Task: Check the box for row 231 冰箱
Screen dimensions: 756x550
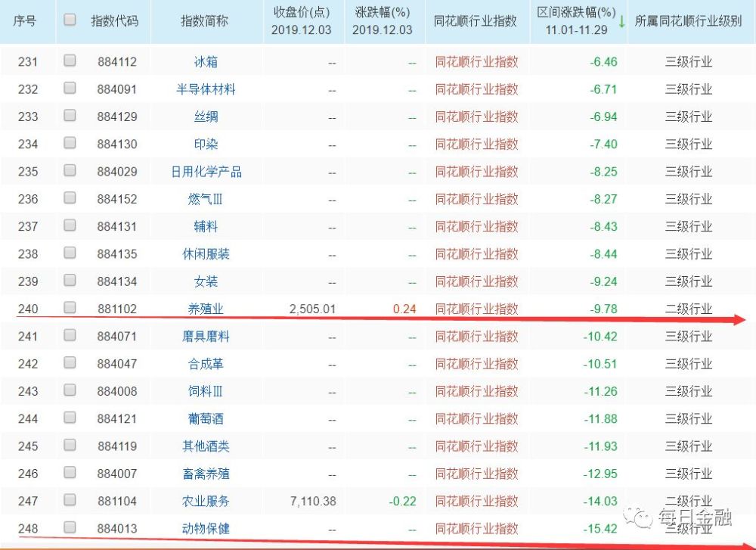Action: pos(70,61)
